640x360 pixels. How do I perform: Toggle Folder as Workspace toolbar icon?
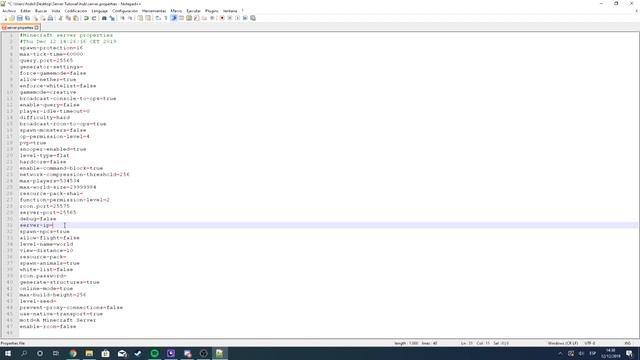[x=204, y=18]
